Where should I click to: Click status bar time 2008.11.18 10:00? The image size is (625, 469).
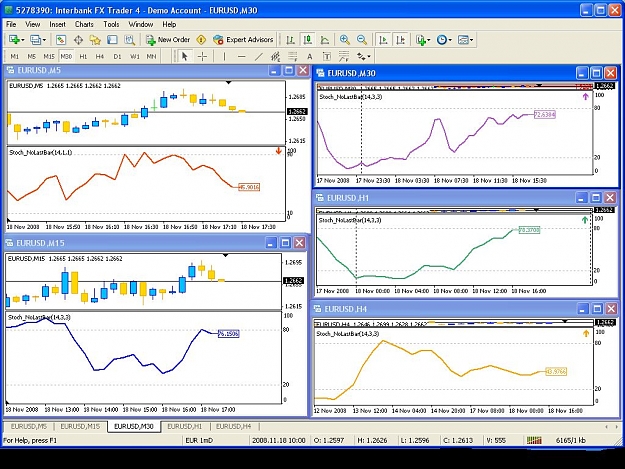point(279,440)
